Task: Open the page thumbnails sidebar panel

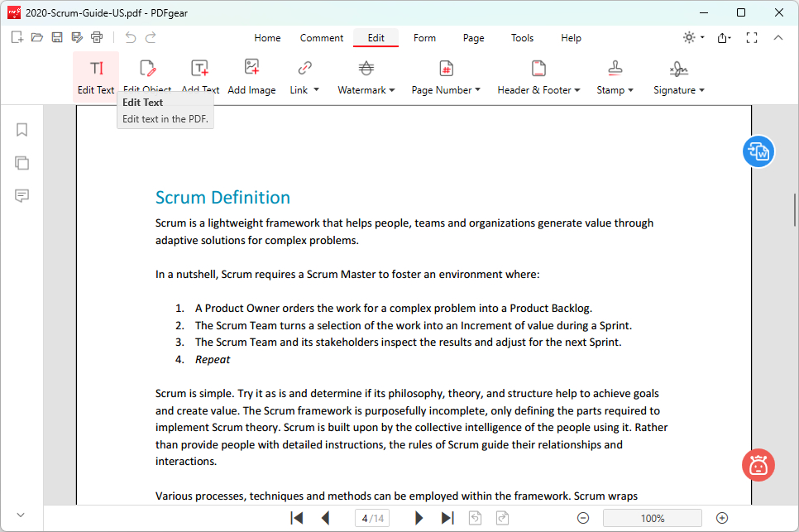Action: (22, 163)
